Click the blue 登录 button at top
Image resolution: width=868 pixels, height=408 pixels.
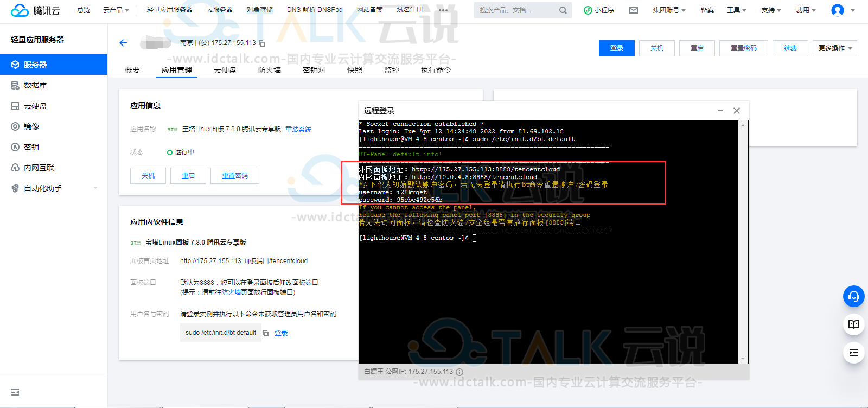[617, 48]
